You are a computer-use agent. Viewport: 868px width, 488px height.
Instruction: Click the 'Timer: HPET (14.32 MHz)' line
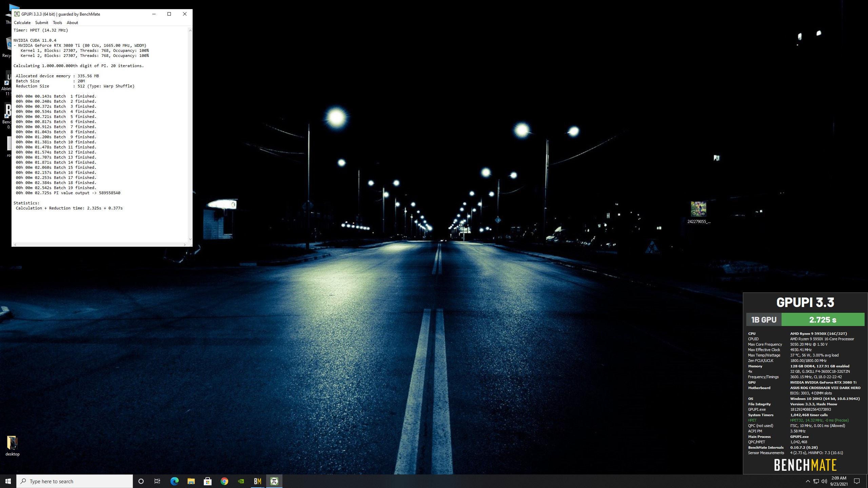[41, 30]
